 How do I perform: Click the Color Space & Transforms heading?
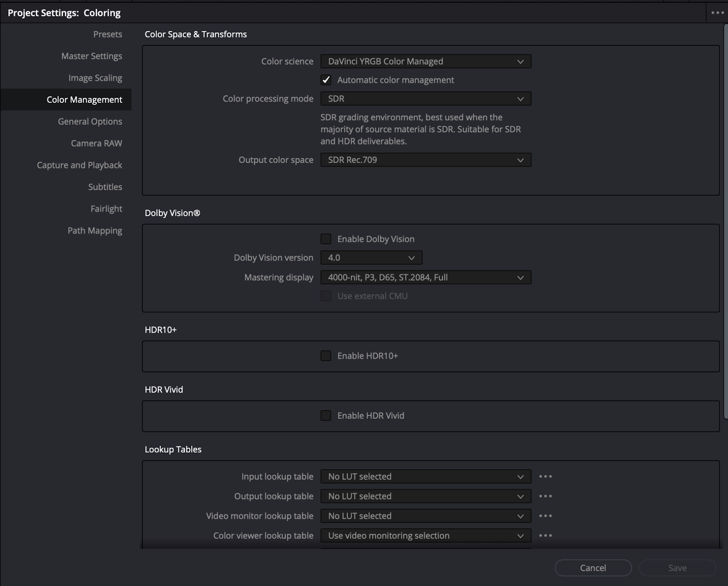(196, 34)
